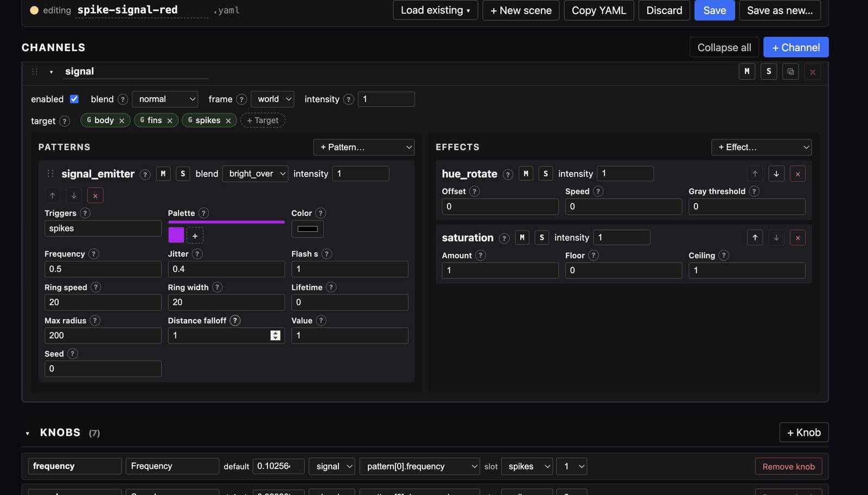The height and width of the screenshot is (495, 868).
Task: Add a new target
Action: pos(263,120)
